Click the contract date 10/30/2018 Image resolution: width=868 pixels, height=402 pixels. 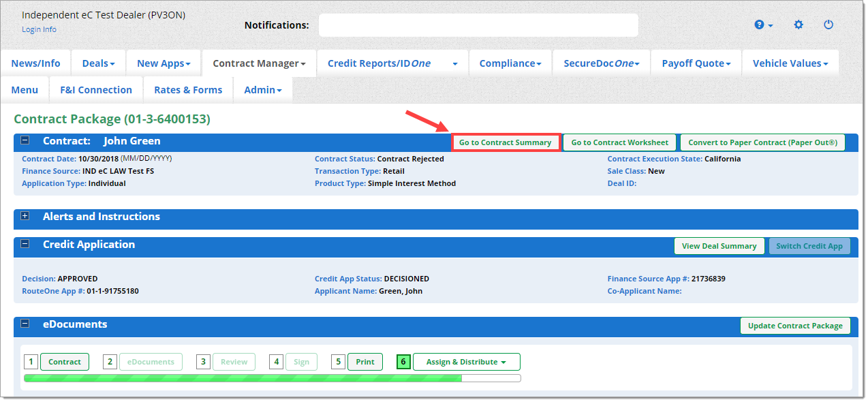(98, 159)
